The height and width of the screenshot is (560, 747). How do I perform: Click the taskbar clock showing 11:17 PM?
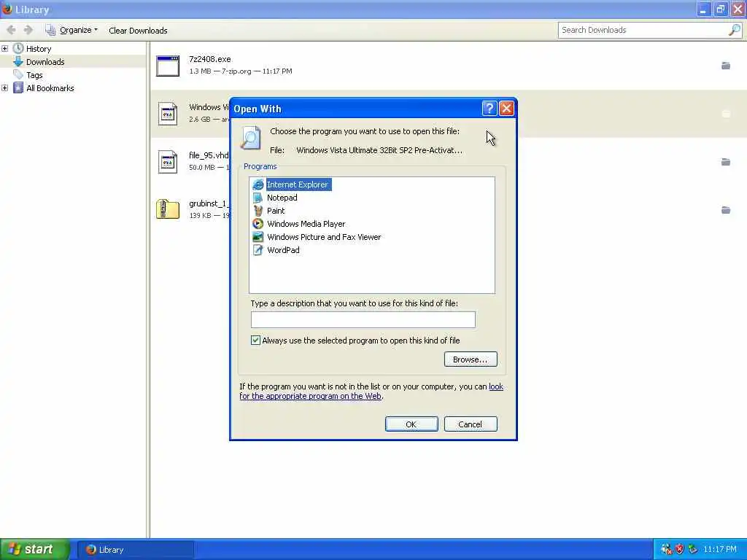(x=720, y=549)
